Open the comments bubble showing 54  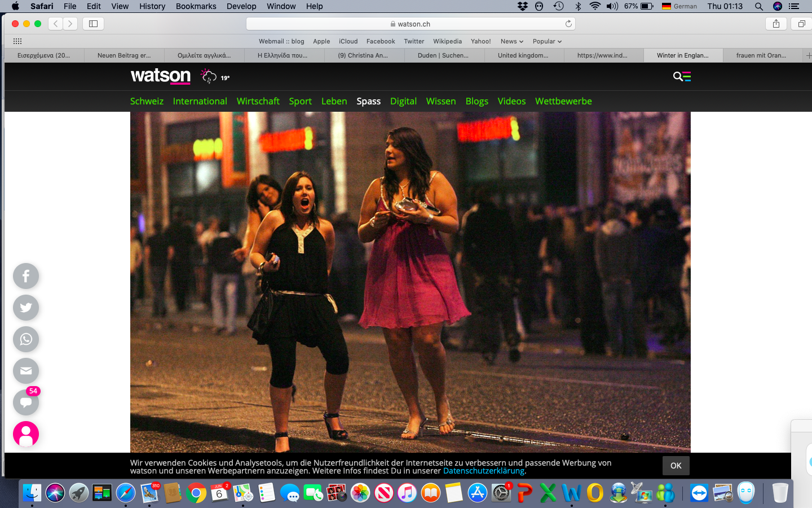click(26, 402)
